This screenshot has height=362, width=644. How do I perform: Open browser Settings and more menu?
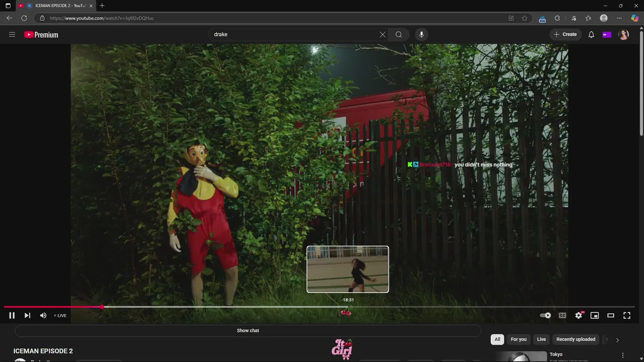619,18
